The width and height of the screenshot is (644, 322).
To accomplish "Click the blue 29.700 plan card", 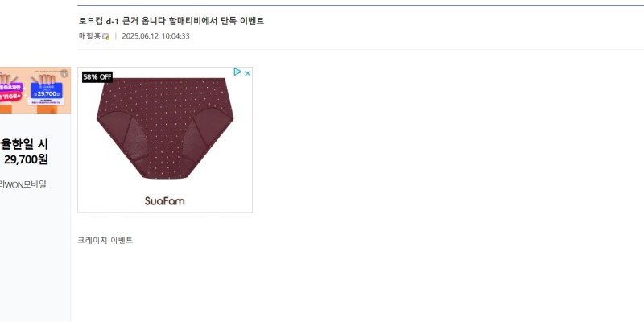I will coord(47,91).
